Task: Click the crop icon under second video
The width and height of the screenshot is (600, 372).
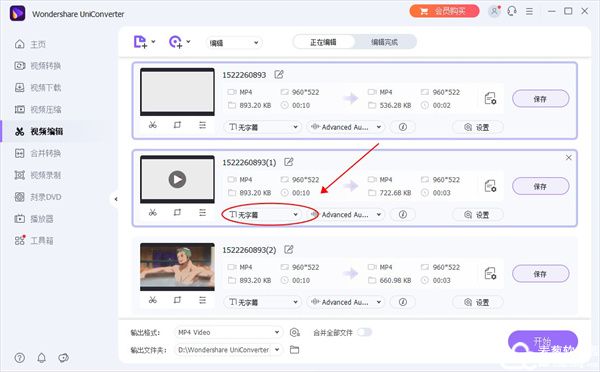Action: click(x=177, y=212)
